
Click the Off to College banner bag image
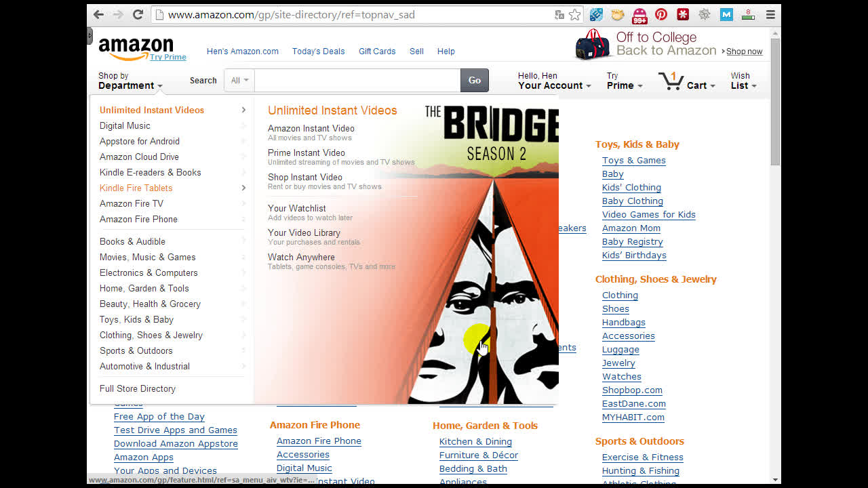pyautogui.click(x=593, y=45)
